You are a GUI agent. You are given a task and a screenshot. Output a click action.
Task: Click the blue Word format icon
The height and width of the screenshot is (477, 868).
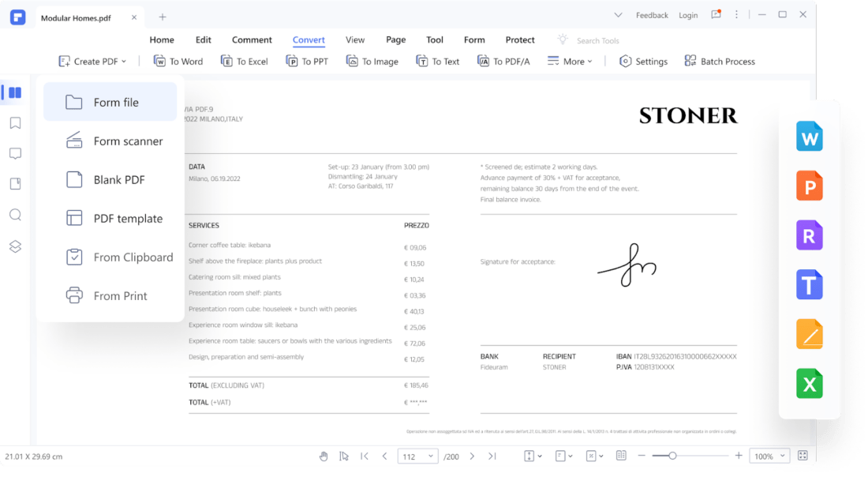(809, 137)
